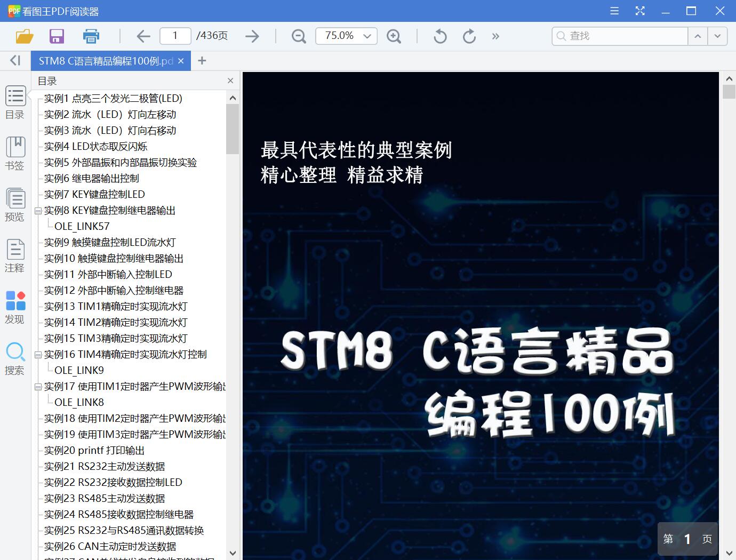Save the current document

pos(57,36)
